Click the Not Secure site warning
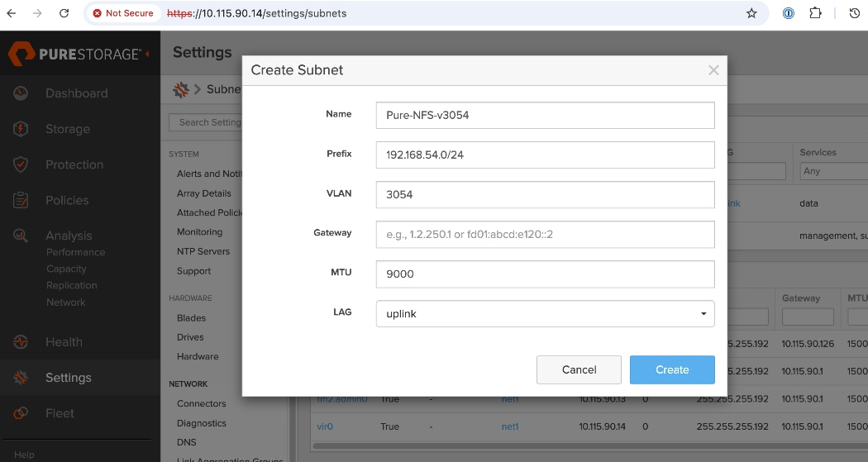Screen dimensions: 868x462 [123, 13]
